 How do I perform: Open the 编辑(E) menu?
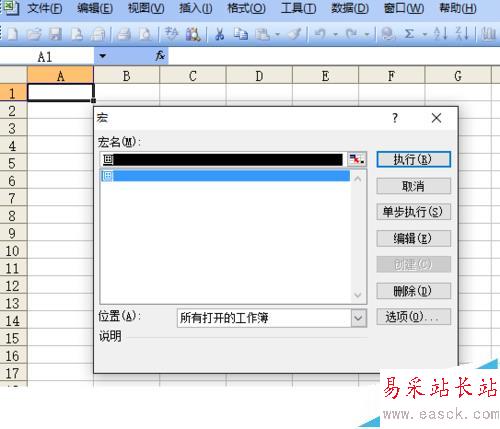(95, 8)
